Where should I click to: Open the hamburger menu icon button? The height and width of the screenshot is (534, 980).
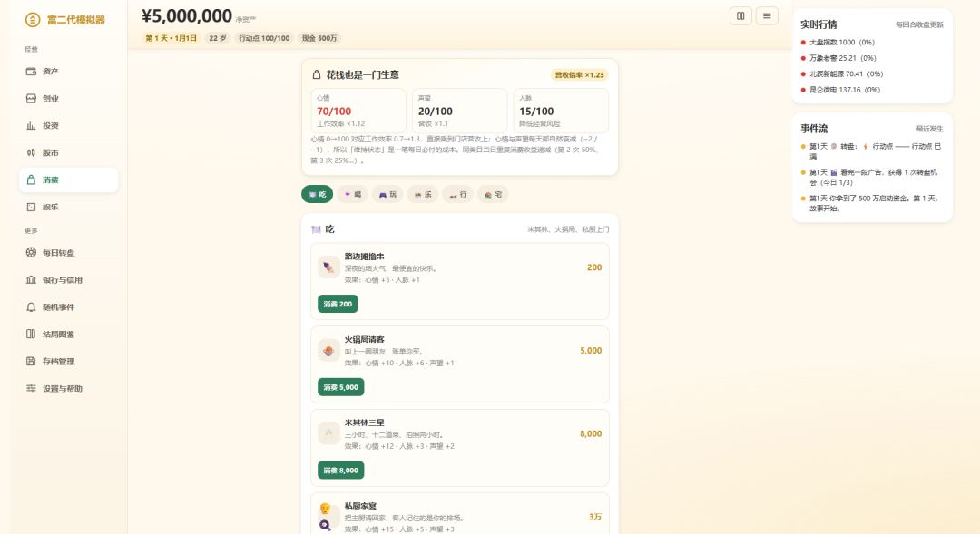pos(767,16)
